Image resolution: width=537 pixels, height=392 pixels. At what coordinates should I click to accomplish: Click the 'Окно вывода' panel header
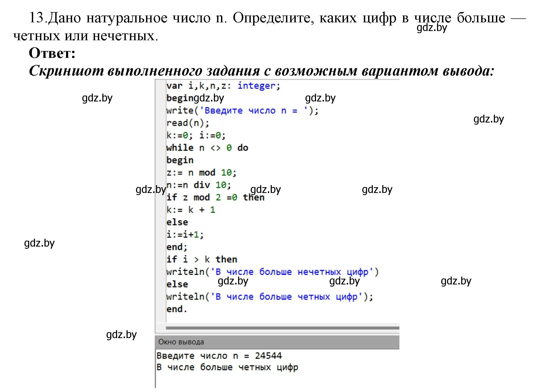(x=277, y=342)
